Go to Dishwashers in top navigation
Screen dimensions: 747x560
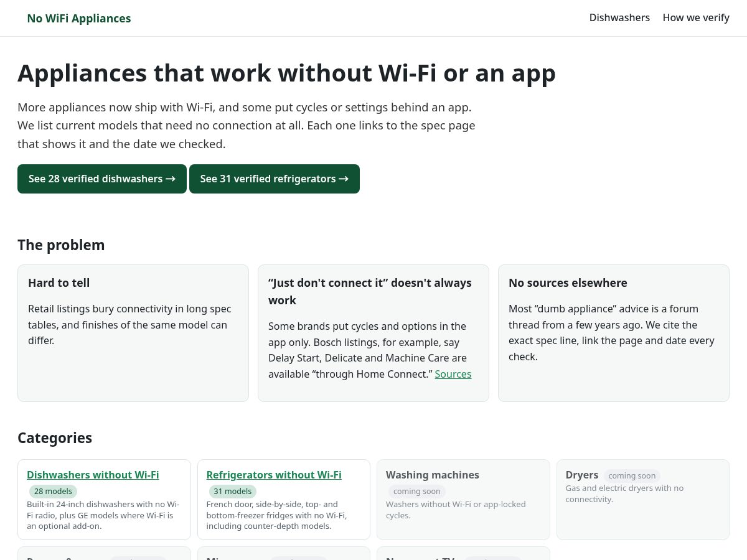[x=619, y=18]
